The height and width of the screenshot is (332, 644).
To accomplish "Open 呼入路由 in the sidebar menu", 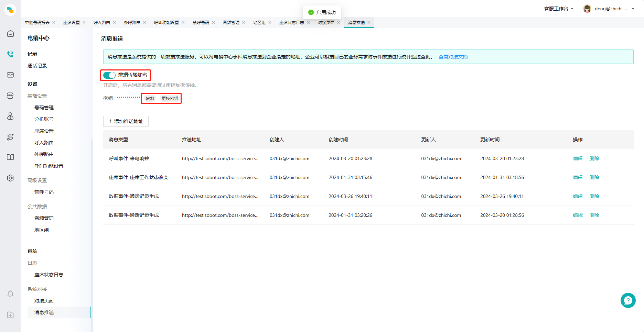I will [44, 143].
